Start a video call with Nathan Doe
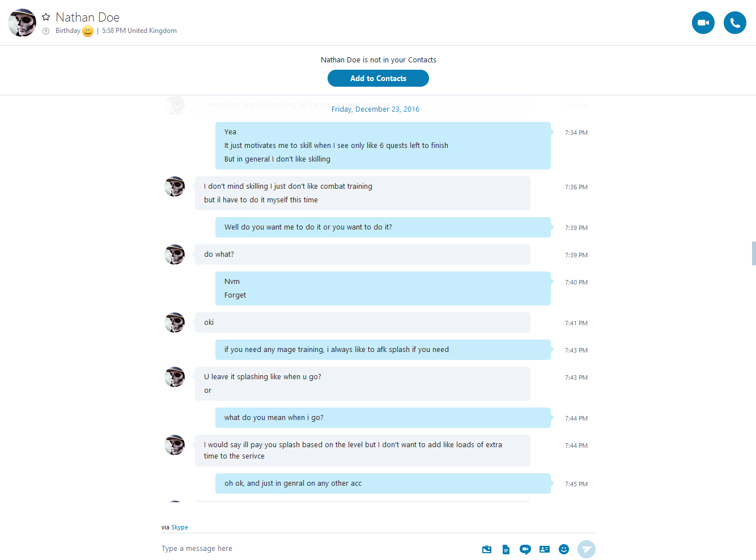 pos(703,23)
